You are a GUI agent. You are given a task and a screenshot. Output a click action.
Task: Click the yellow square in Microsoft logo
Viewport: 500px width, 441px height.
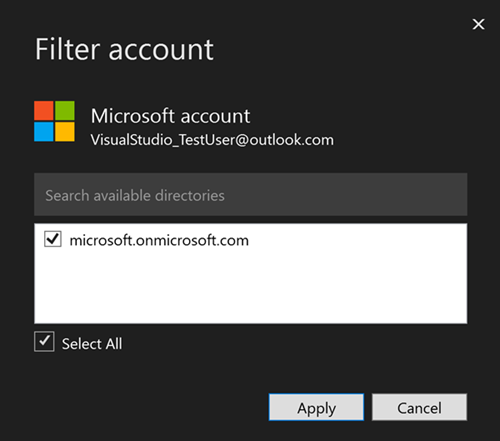pyautogui.click(x=65, y=132)
